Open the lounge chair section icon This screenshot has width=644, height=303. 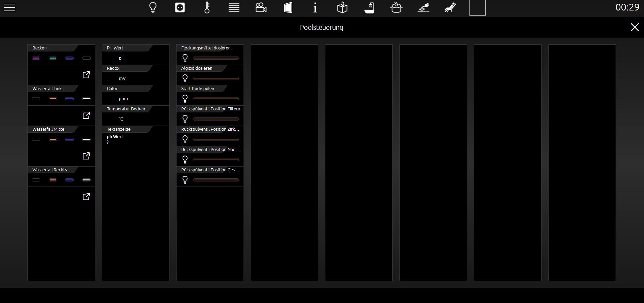point(451,7)
